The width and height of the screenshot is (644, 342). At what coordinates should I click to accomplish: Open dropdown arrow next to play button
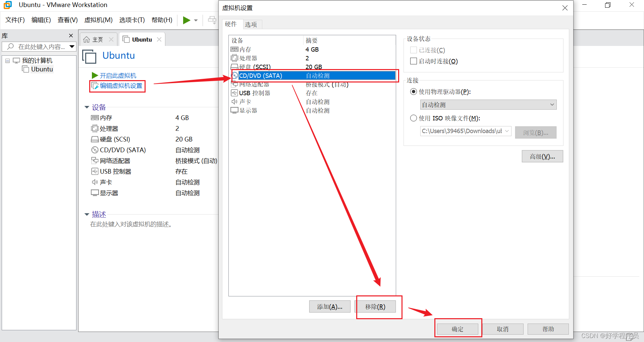(x=196, y=20)
